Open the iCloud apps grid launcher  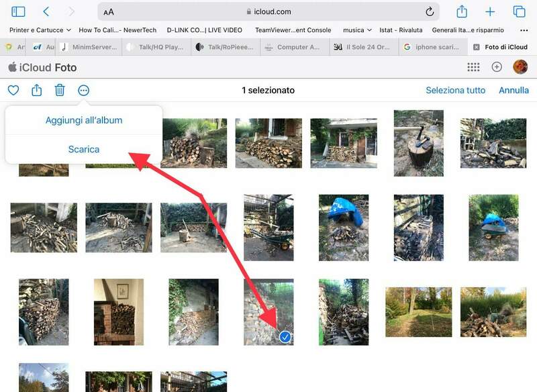click(473, 67)
